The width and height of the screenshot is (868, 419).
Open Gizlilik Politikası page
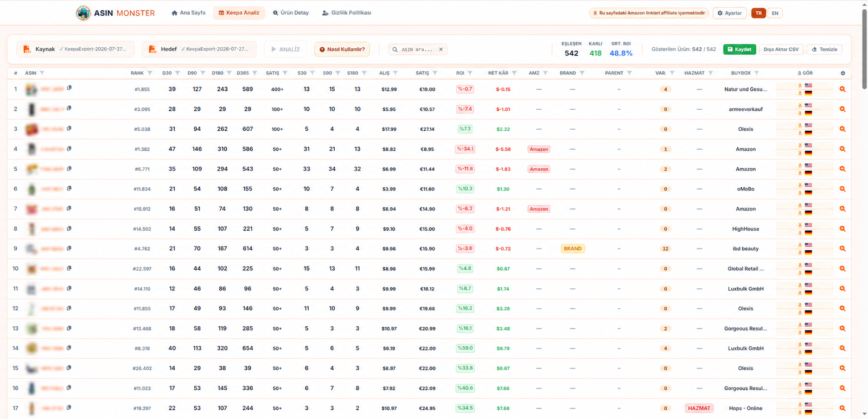(x=347, y=12)
